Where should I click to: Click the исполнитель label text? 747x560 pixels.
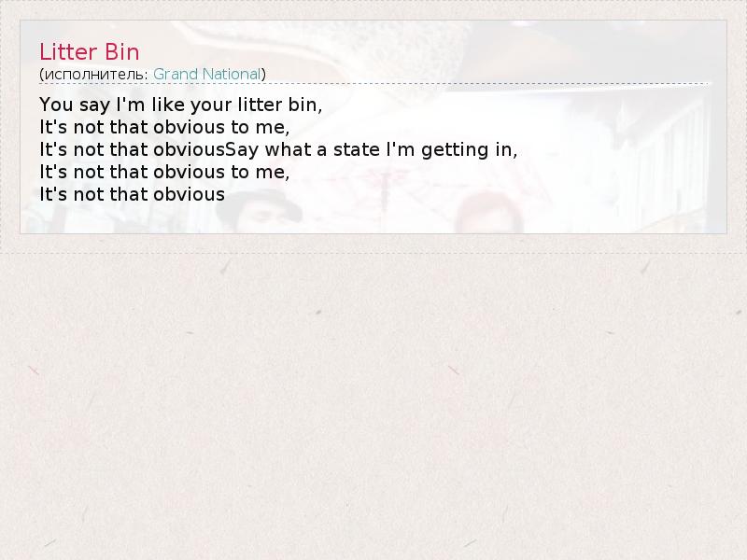96,75
